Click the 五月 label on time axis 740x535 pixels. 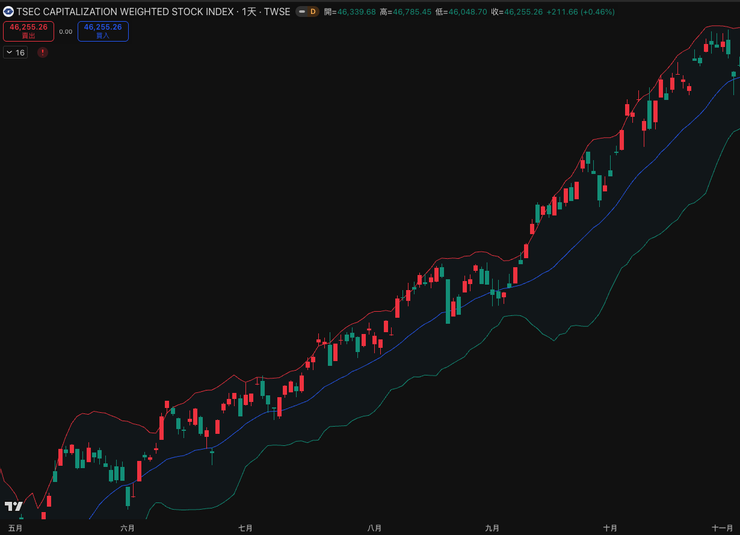pos(15,528)
